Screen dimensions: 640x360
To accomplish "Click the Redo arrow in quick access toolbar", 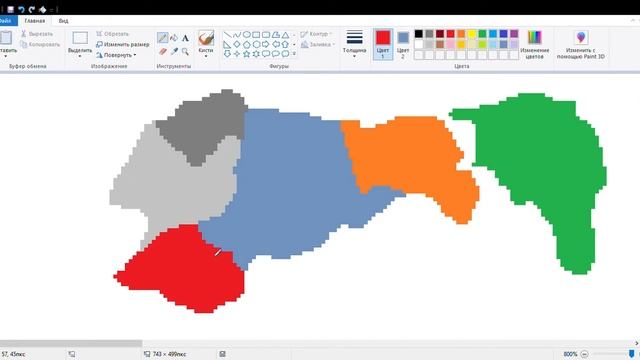I will pos(32,9).
